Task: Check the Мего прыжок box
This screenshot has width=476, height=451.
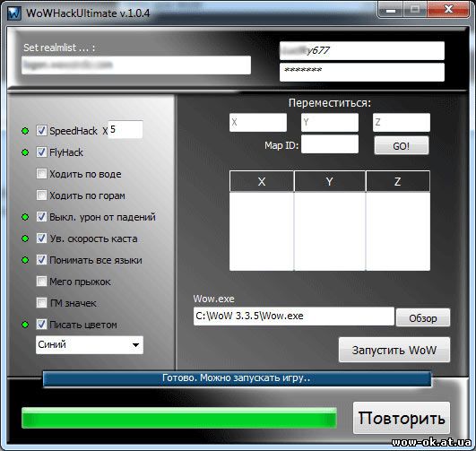Action: point(41,282)
